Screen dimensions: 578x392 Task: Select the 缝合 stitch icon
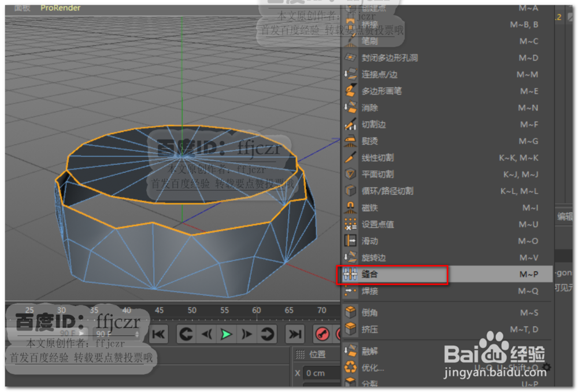[x=350, y=274]
